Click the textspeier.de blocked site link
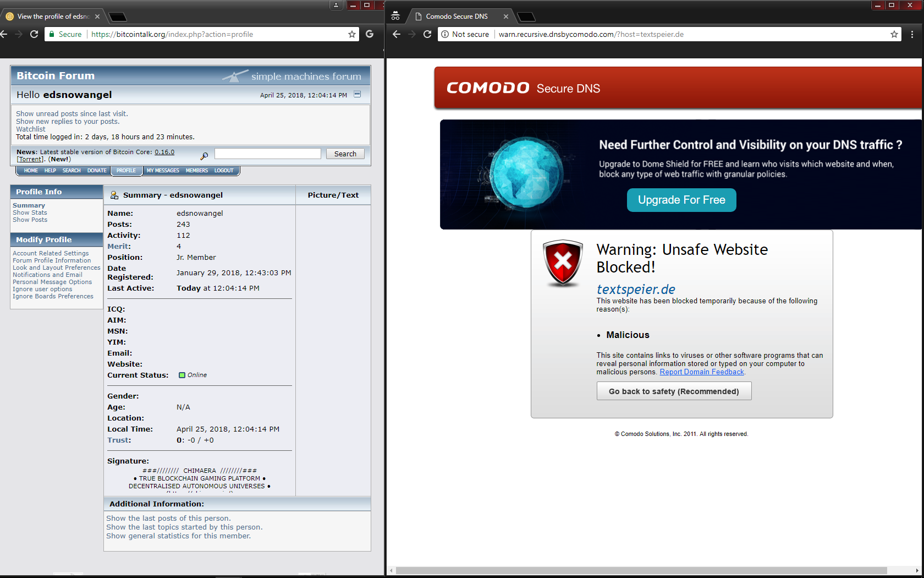 point(636,289)
